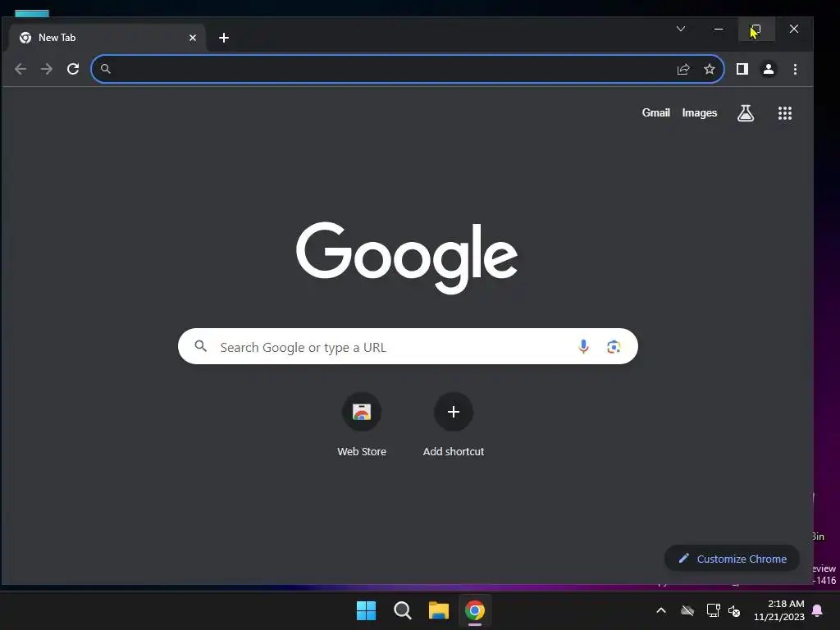Share this page icon in address bar
Viewport: 840px width, 630px height.
tap(683, 69)
